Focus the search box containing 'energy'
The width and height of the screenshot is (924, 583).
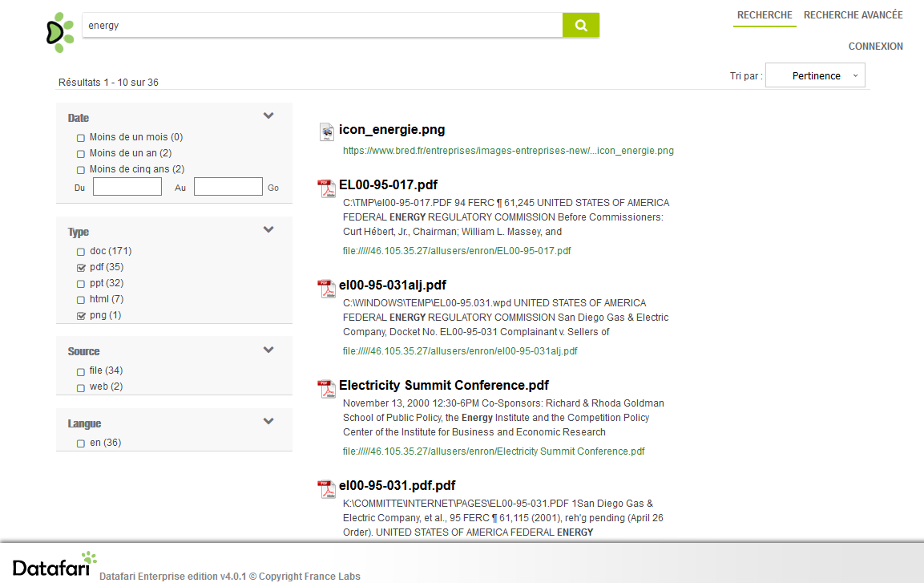(322, 25)
